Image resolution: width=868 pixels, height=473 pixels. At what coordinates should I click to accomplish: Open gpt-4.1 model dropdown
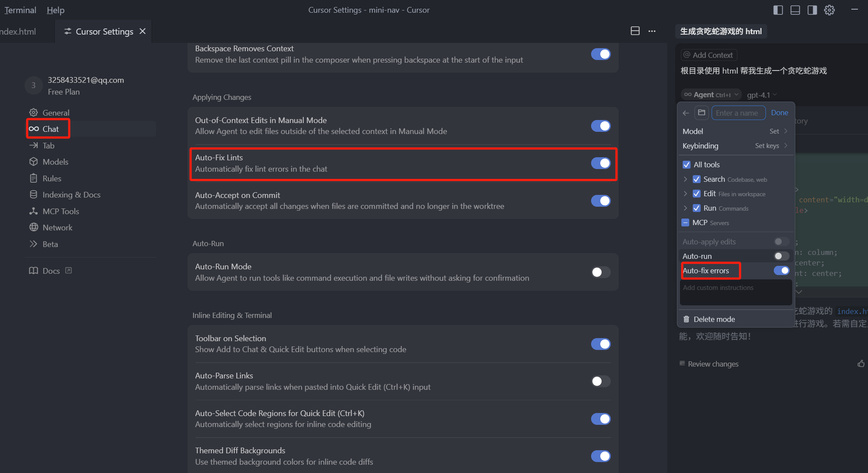762,95
